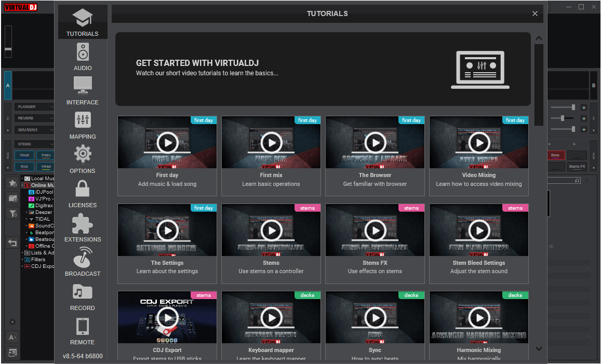Play the First mix tutorial video
This screenshot has height=364, width=601.
coord(271,142)
